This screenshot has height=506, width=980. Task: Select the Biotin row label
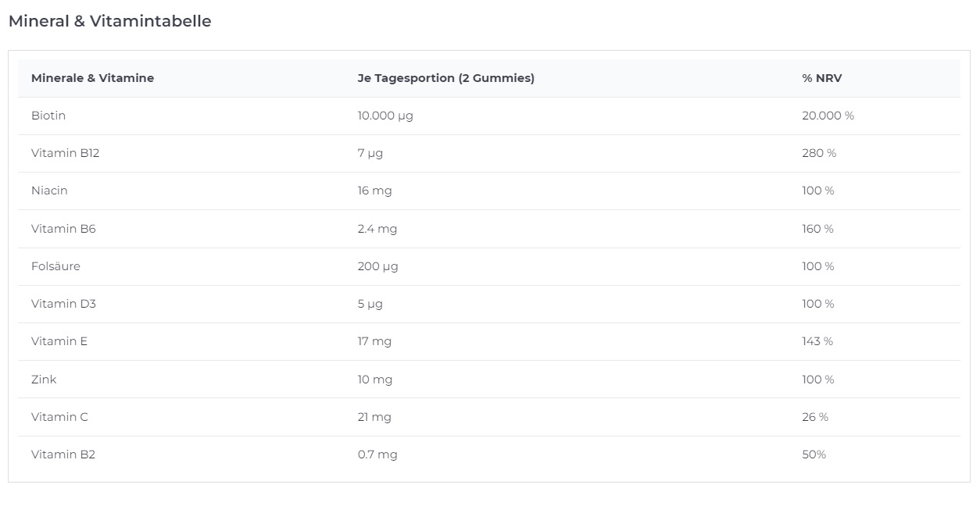(x=48, y=116)
